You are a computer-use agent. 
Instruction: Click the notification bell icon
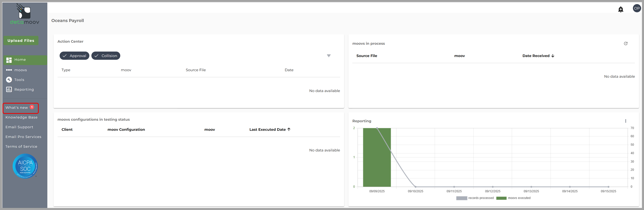620,10
